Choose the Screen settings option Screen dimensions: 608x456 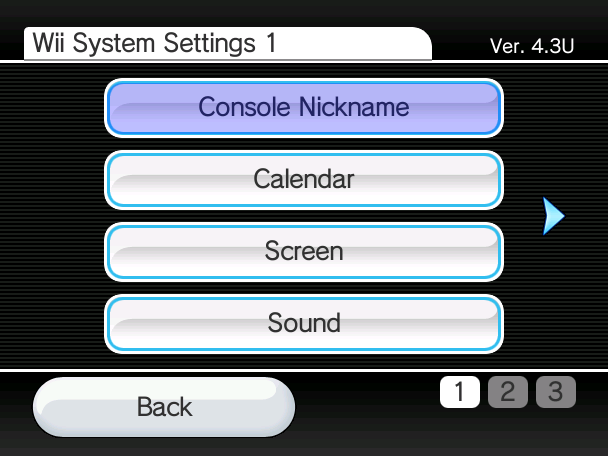(x=304, y=252)
